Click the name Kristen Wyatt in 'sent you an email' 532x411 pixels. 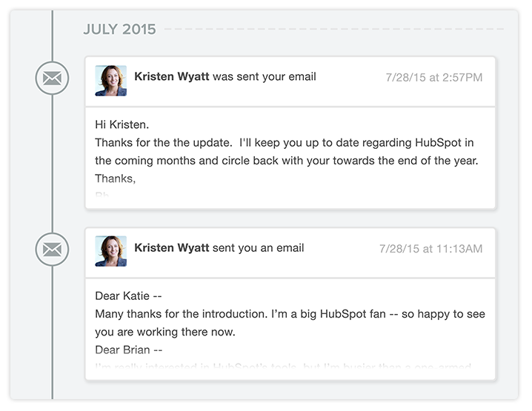tap(172, 248)
